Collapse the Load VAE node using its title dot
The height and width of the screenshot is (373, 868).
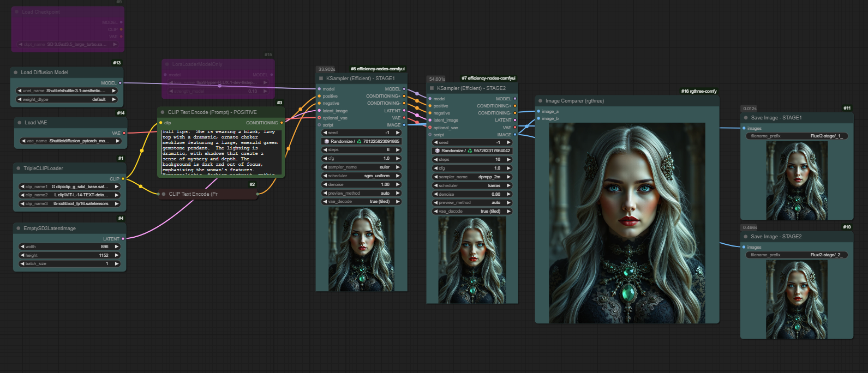(20, 123)
